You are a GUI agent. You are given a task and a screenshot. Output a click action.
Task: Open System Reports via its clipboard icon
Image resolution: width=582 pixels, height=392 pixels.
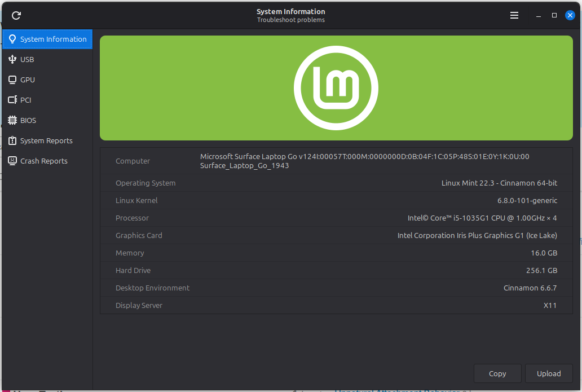tap(12, 140)
